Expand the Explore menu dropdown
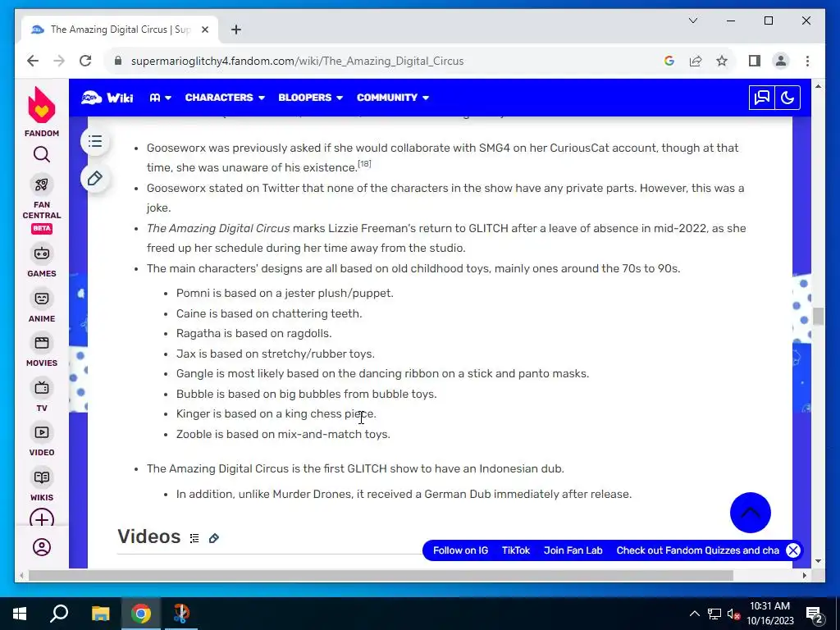This screenshot has width=840, height=630. point(160,98)
